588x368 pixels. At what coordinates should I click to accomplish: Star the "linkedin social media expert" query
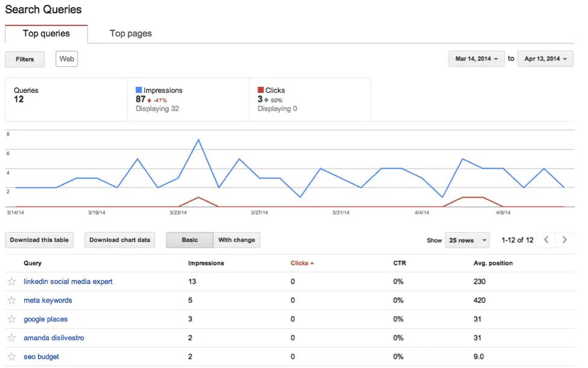pos(11,281)
